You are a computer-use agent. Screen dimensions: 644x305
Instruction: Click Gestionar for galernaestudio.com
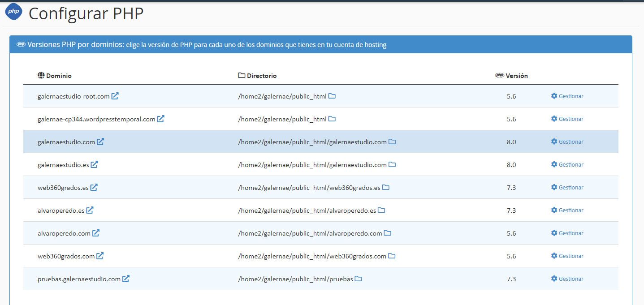pyautogui.click(x=567, y=142)
